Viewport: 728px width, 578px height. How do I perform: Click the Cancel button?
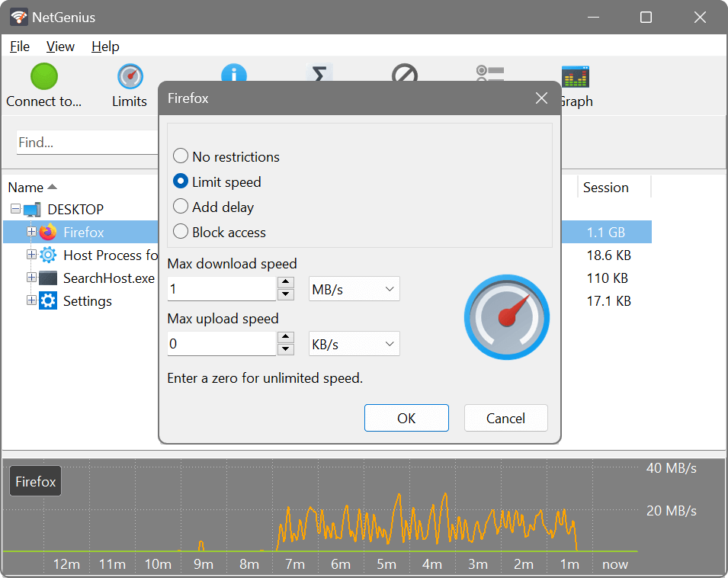pos(505,418)
